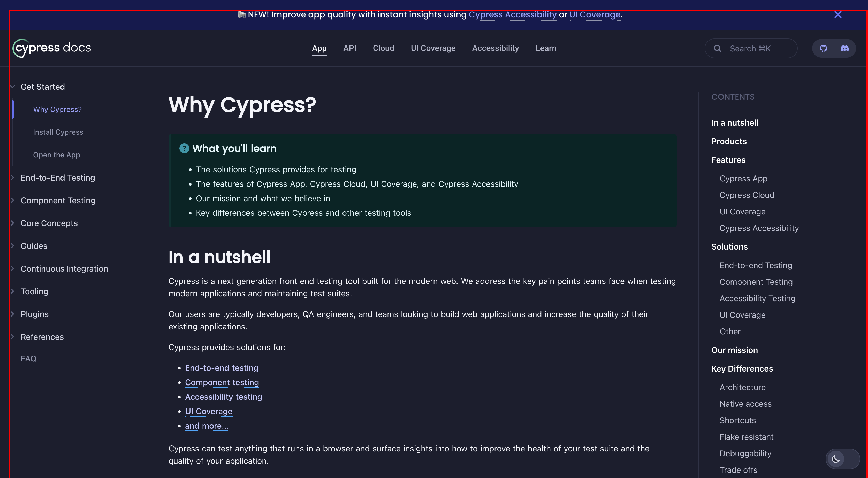Expand the Plugins sidebar section
Screen dimensions: 868x478
pyautogui.click(x=13, y=314)
